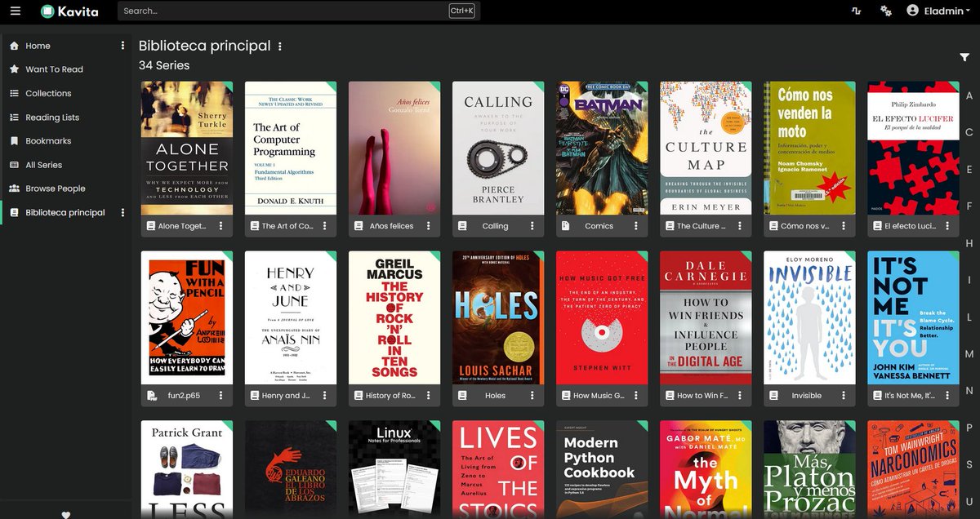Jump to letter N in index
The width and height of the screenshot is (980, 519).
(969, 391)
